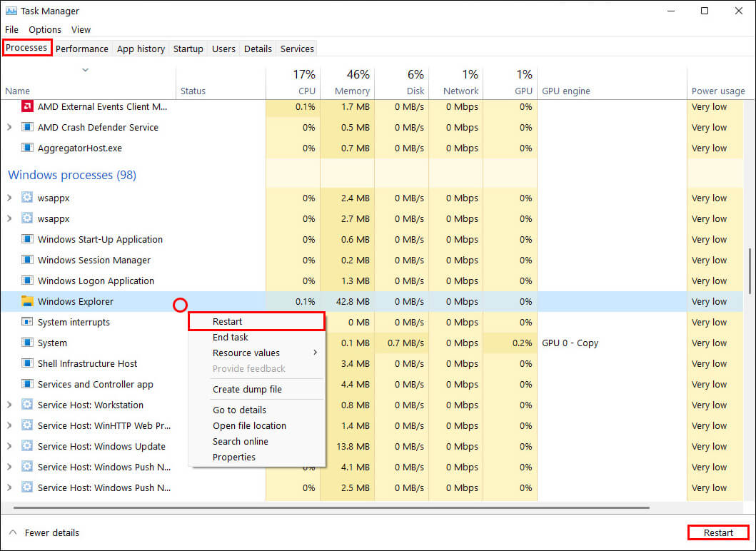Collapse to Fewer details view
The image size is (756, 551).
click(x=44, y=532)
